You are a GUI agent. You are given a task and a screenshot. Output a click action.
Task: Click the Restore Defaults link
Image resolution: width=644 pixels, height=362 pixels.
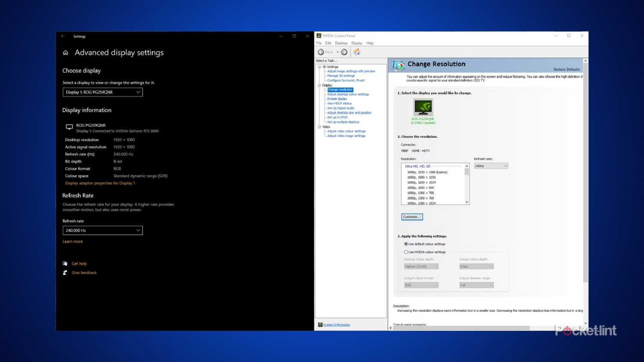[x=567, y=69]
